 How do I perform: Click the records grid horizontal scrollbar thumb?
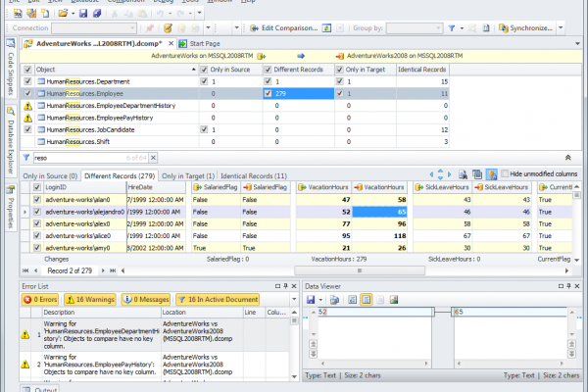(360, 270)
